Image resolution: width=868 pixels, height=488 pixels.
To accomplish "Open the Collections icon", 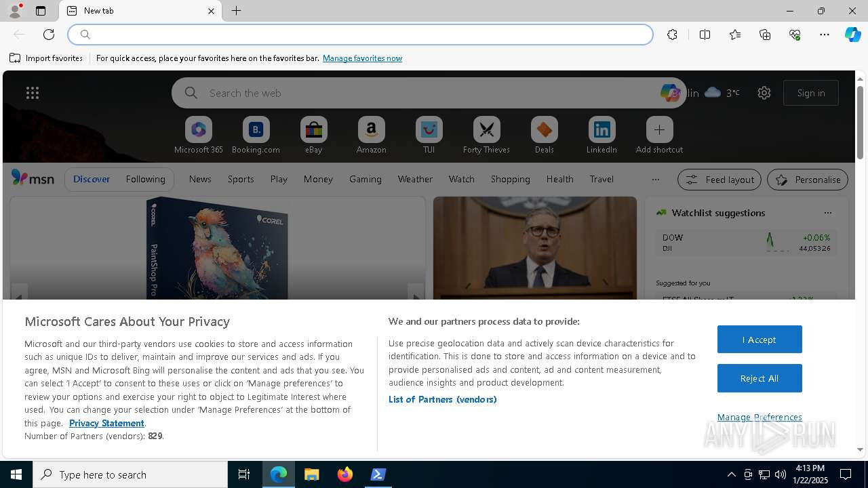I will point(765,35).
